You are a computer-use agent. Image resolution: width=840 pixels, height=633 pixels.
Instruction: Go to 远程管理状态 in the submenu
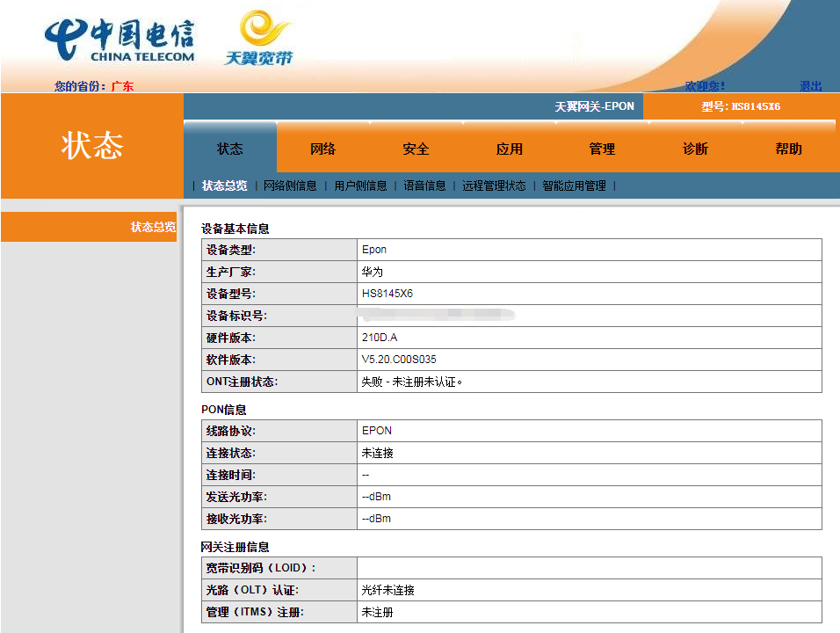click(494, 186)
